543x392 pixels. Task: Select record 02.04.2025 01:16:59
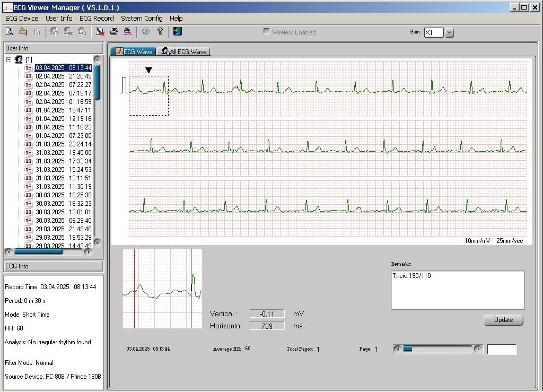pyautogui.click(x=64, y=102)
